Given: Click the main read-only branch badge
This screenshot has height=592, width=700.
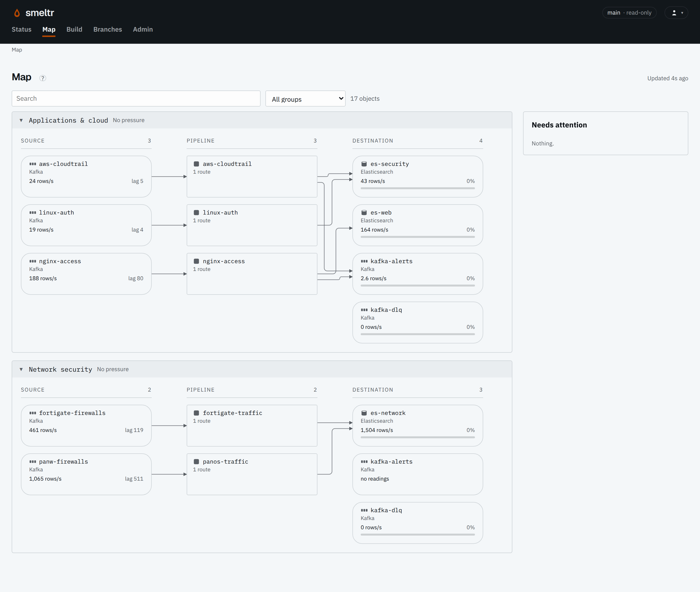Looking at the screenshot, I should tap(629, 13).
